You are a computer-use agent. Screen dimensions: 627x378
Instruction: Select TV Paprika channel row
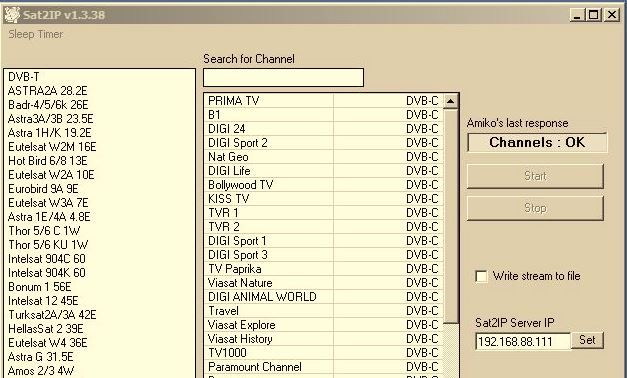coord(324,268)
